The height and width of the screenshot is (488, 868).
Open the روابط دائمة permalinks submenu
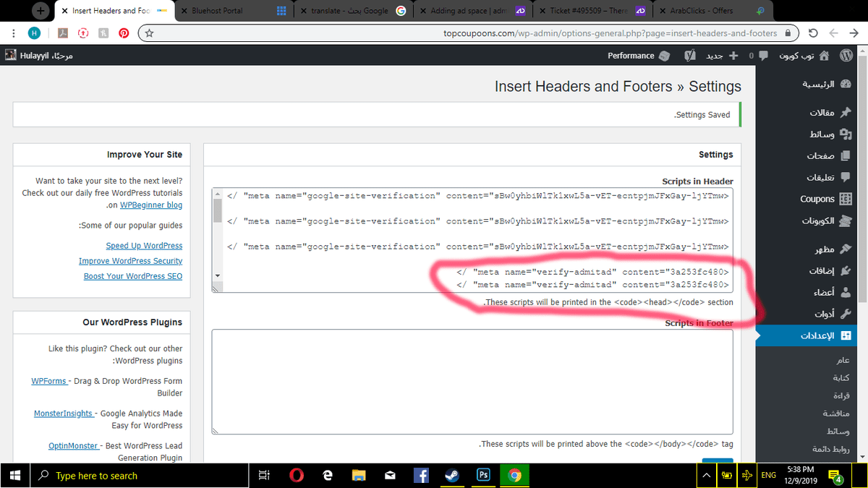pos(831,449)
